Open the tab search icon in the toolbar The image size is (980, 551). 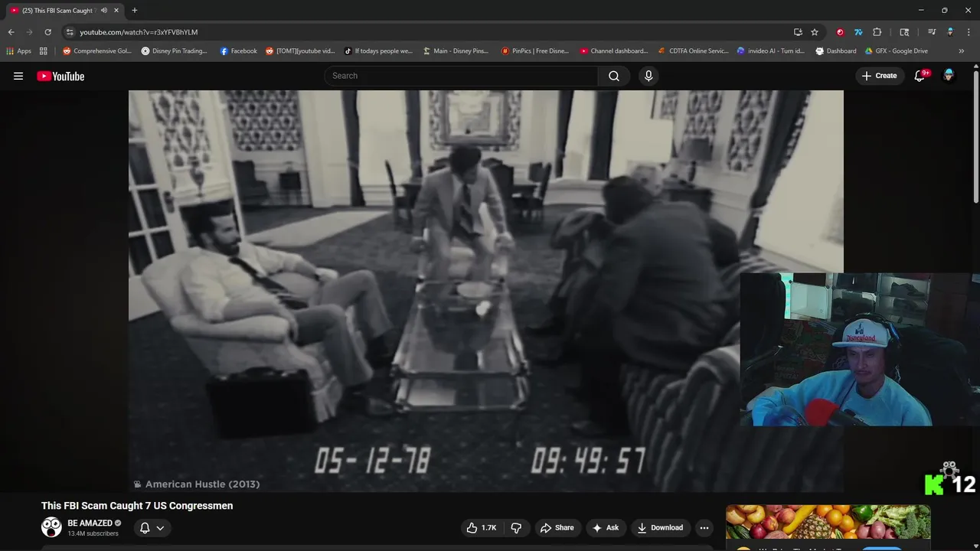(x=904, y=32)
